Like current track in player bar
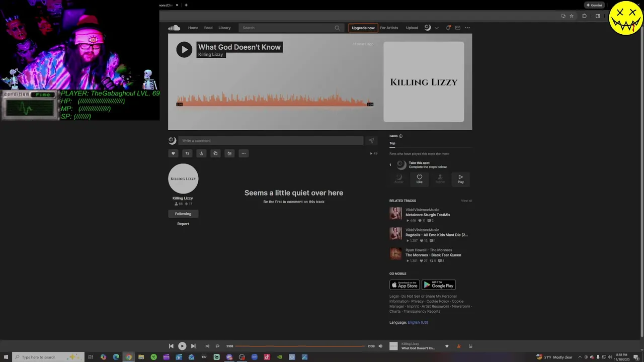Viewport: 644px width, 362px height. 447,346
